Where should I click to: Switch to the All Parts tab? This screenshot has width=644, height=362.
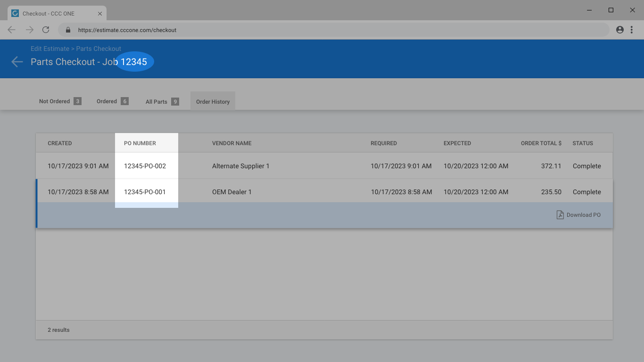pyautogui.click(x=162, y=101)
